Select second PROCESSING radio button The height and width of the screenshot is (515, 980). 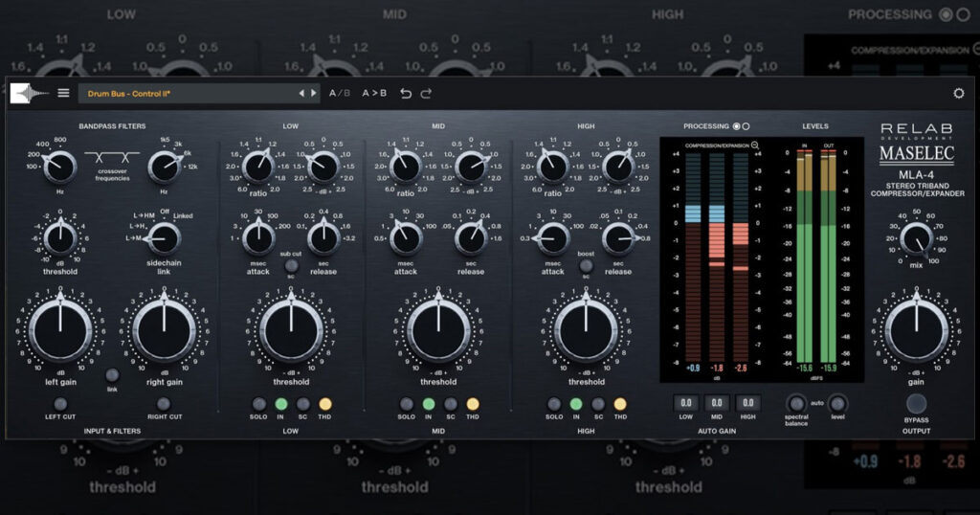(x=746, y=126)
